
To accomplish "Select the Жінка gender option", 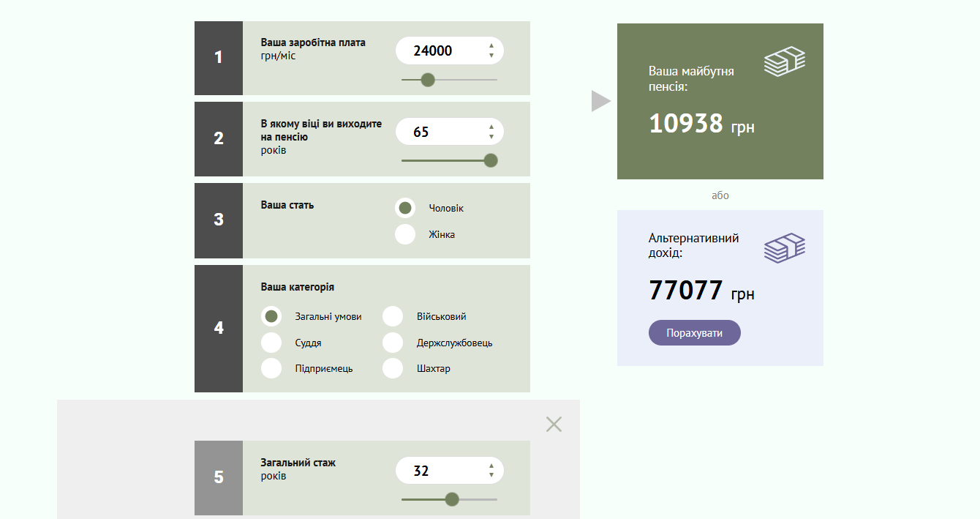I will click(x=405, y=234).
